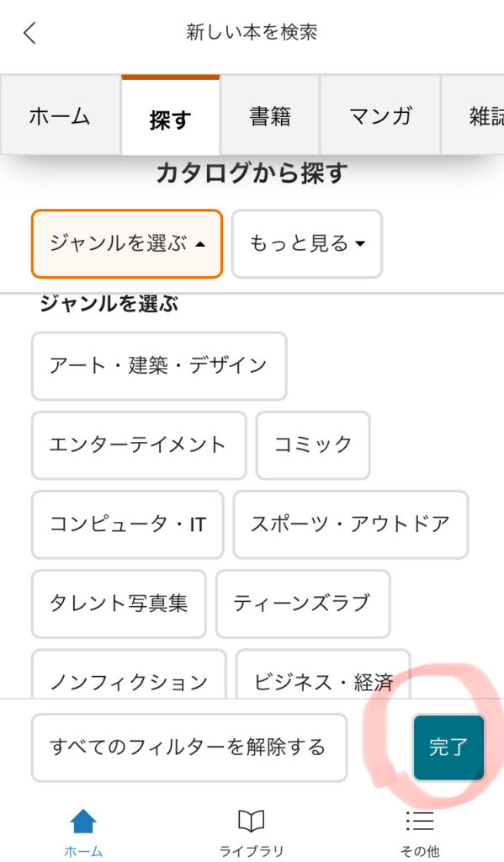504x862 pixels.
Task: Tap the 完了 button
Action: (448, 748)
